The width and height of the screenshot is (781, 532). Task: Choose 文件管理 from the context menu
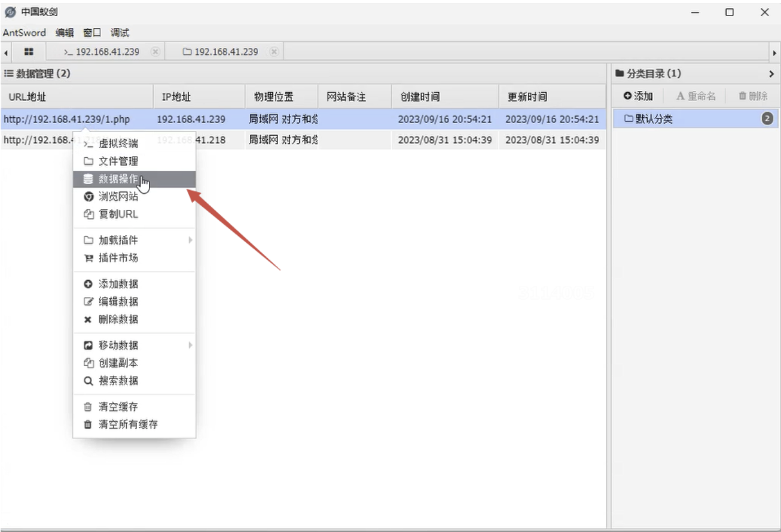click(x=134, y=161)
